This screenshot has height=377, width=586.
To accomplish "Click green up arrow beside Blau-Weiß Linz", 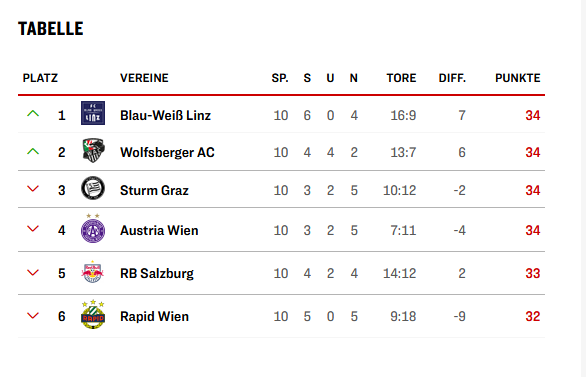I will coord(33,114).
